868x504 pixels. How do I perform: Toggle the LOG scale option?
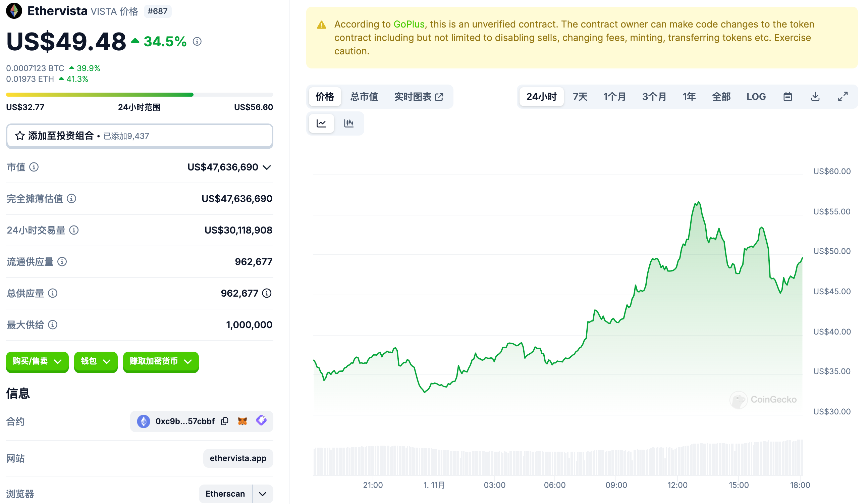point(756,96)
